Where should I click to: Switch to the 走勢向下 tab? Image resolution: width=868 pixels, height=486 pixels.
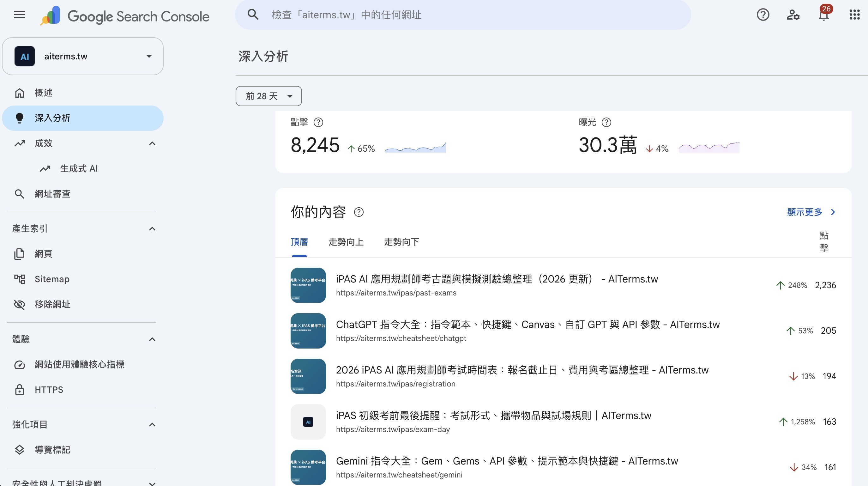[402, 242]
